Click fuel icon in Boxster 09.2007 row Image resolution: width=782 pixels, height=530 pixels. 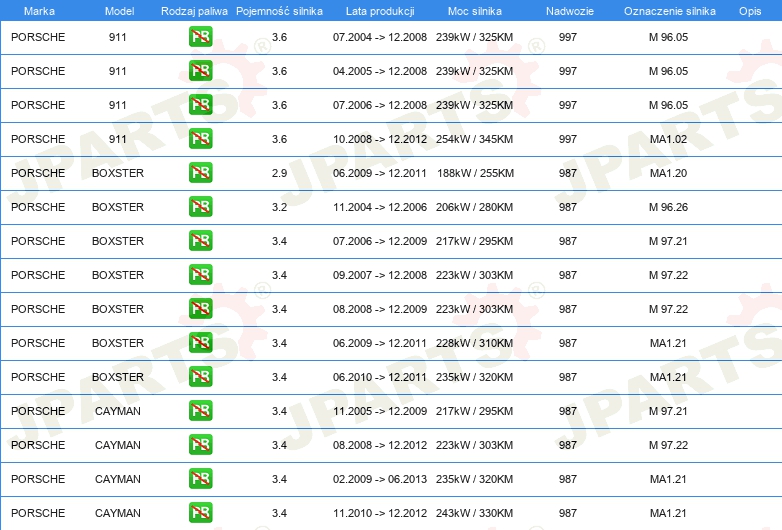pyautogui.click(x=200, y=274)
